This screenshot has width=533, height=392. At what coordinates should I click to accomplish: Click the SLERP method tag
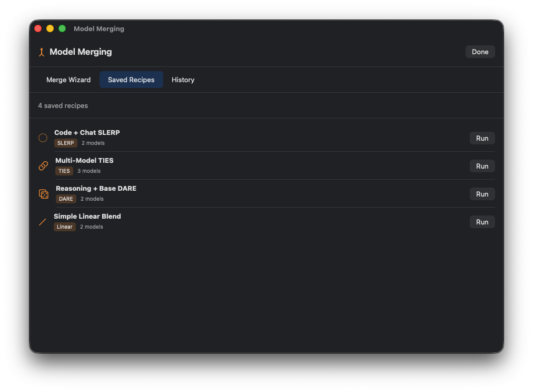[66, 143]
